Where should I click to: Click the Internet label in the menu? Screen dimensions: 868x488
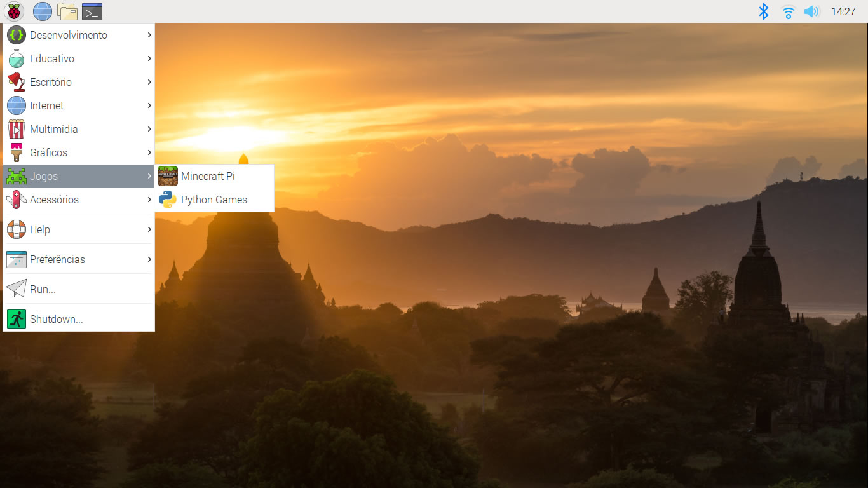click(x=47, y=105)
